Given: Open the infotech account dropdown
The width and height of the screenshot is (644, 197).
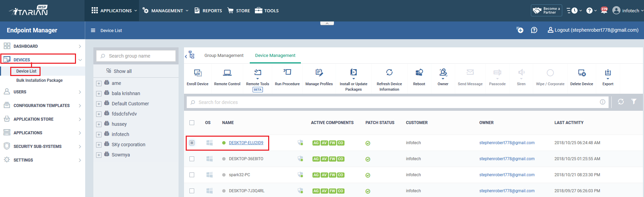Looking at the screenshot, I should 628,11.
